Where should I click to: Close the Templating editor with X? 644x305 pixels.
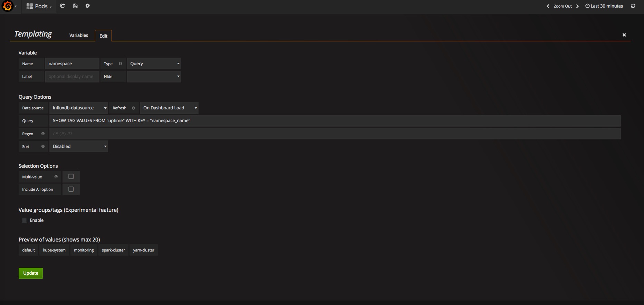(624, 35)
